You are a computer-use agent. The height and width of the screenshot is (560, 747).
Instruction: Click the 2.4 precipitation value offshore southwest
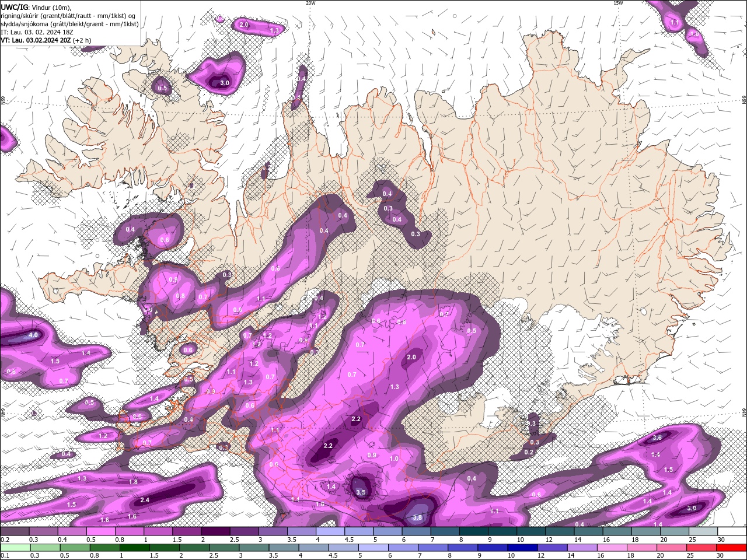[145, 500]
